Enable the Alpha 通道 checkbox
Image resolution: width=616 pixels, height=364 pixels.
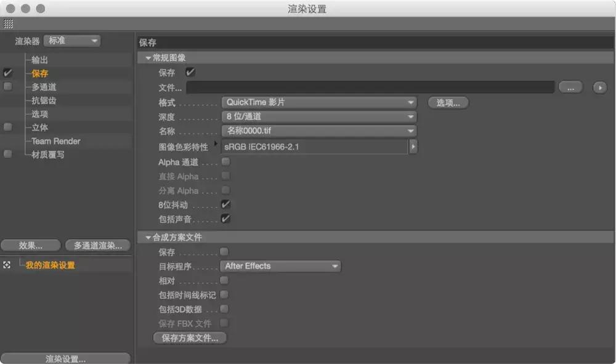pos(225,161)
